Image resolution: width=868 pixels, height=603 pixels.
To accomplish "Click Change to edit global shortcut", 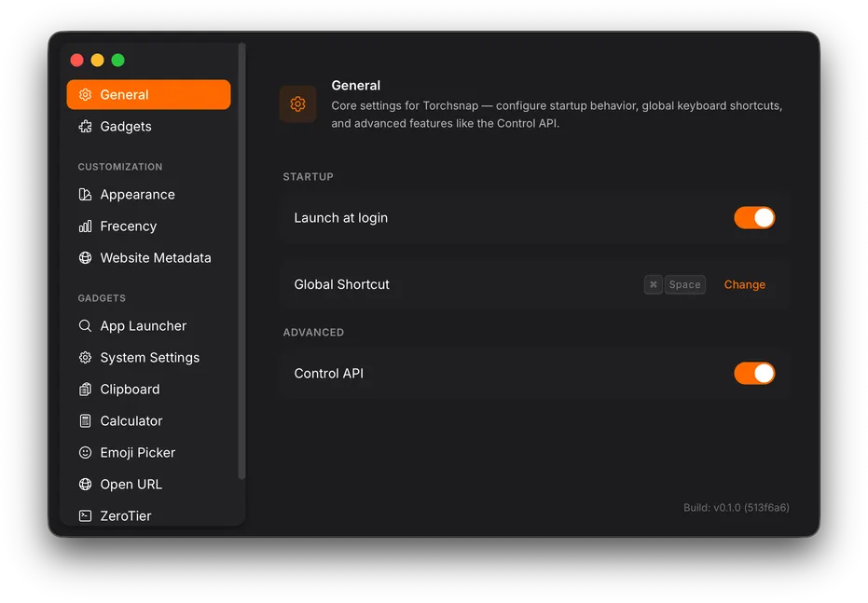I will [745, 284].
